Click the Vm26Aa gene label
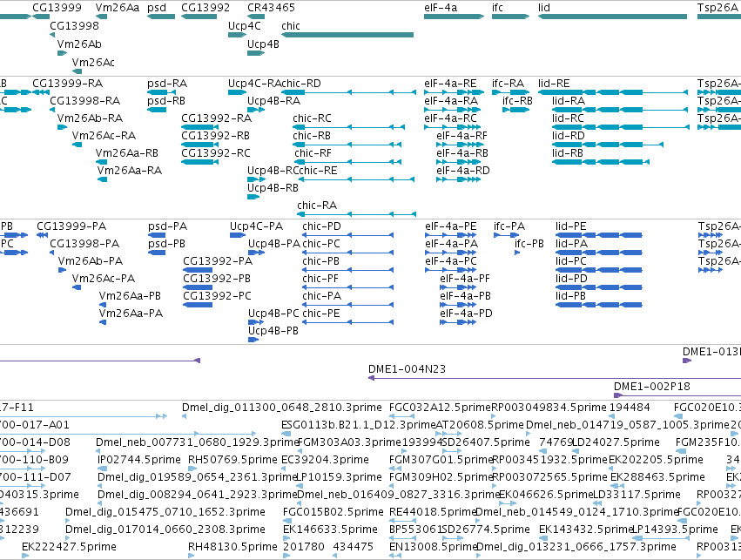This screenshot has height=560, width=741. click(x=118, y=8)
